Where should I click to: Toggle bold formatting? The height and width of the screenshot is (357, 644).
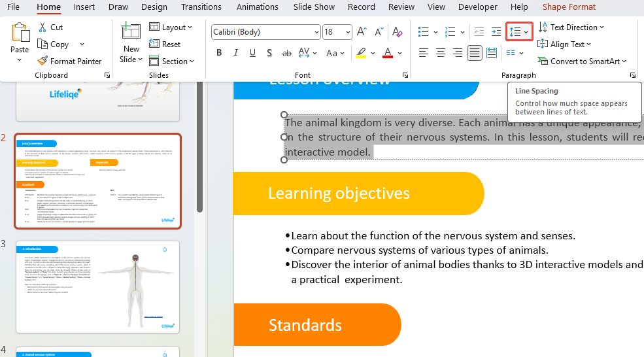point(219,53)
